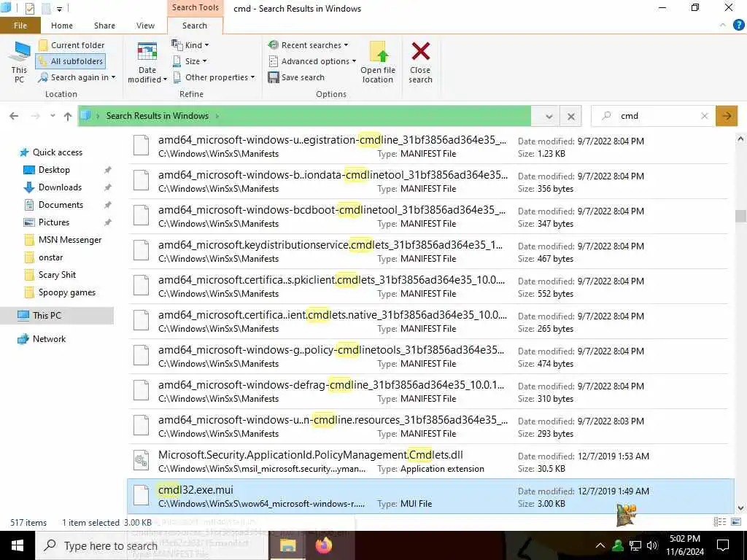Open the Recent locations dropdown arrow
747x560 pixels.
pyautogui.click(x=53, y=116)
